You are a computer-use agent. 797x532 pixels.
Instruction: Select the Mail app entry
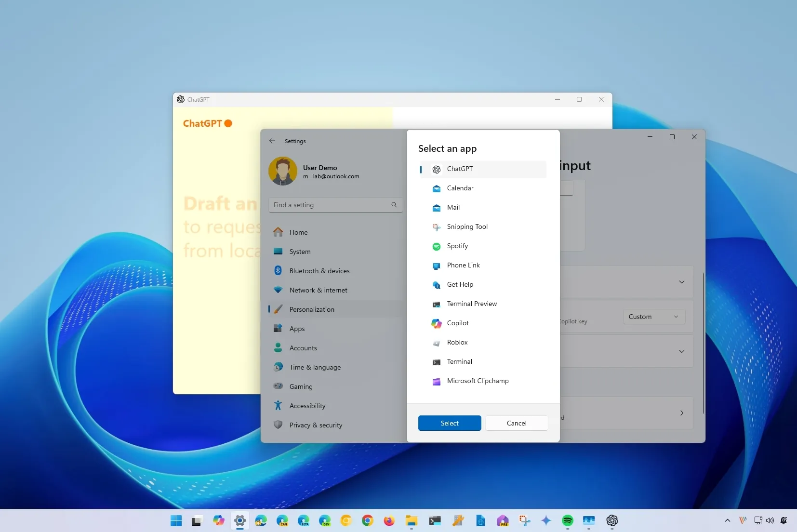coord(452,208)
